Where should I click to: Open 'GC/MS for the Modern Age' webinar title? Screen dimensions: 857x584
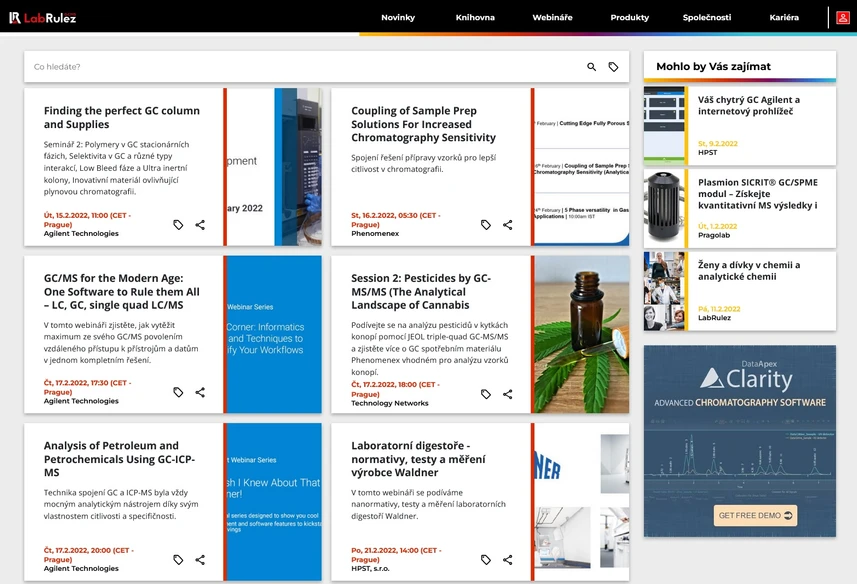tap(122, 292)
